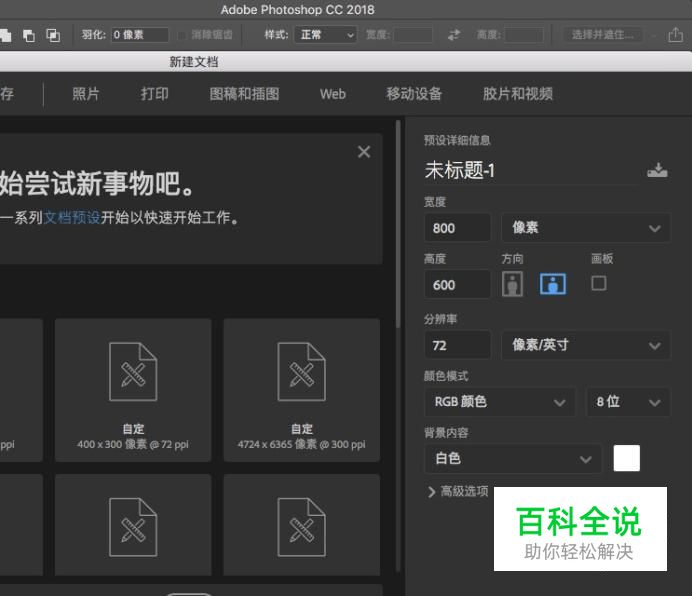Click the 选择并遮住 button
This screenshot has height=596, width=692.
pyautogui.click(x=602, y=35)
